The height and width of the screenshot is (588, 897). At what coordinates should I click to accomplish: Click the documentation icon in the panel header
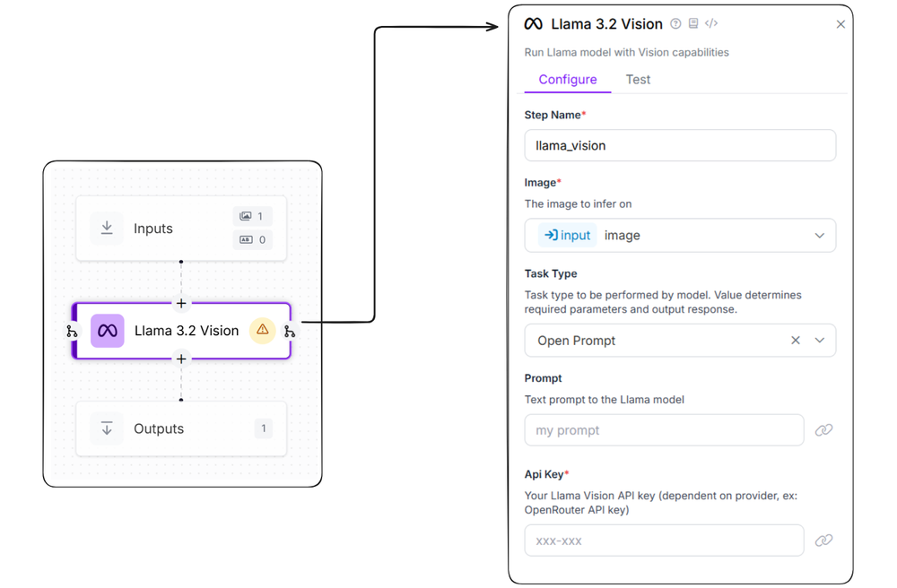692,24
